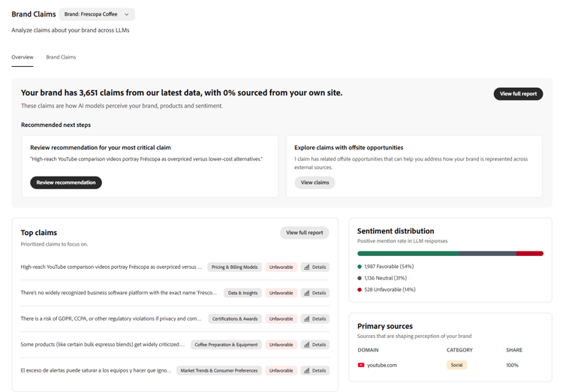Screen dimensions: 563x392
Task: Click the gray Neutral bar segment
Action: tap(487, 254)
